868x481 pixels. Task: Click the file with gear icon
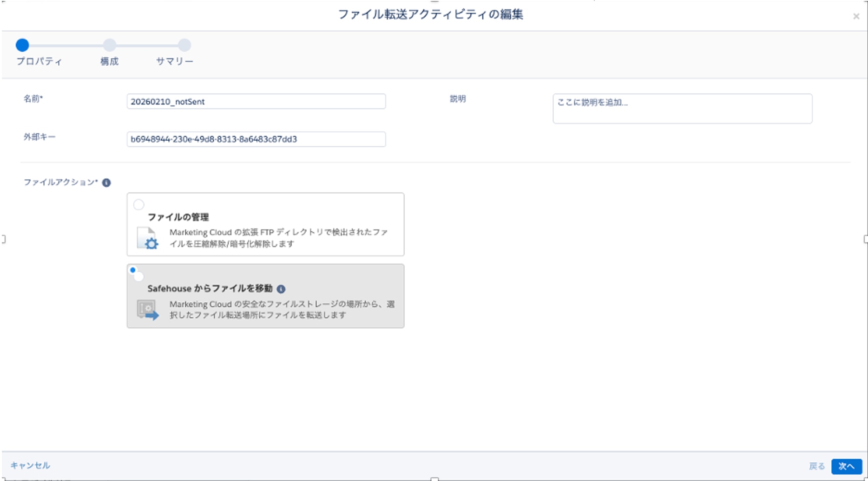tap(147, 238)
